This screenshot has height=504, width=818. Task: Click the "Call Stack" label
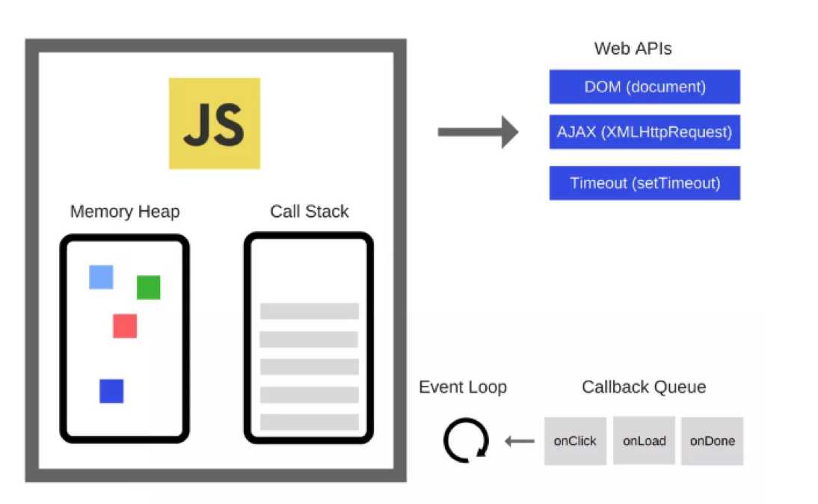click(x=310, y=212)
